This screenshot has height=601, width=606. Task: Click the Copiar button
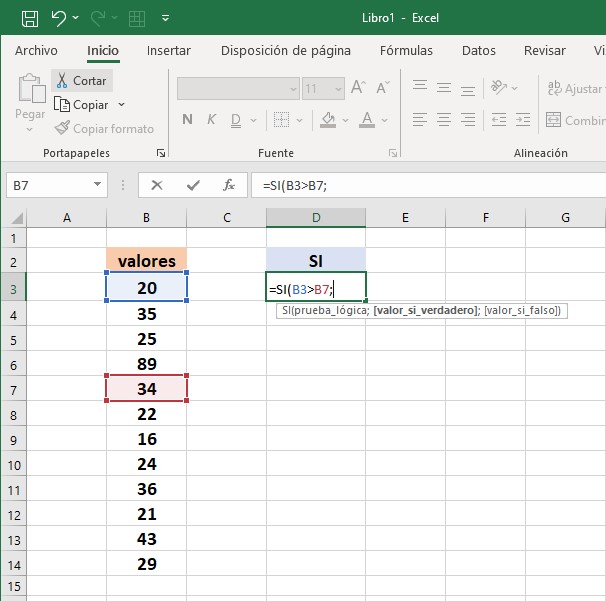tap(82, 105)
